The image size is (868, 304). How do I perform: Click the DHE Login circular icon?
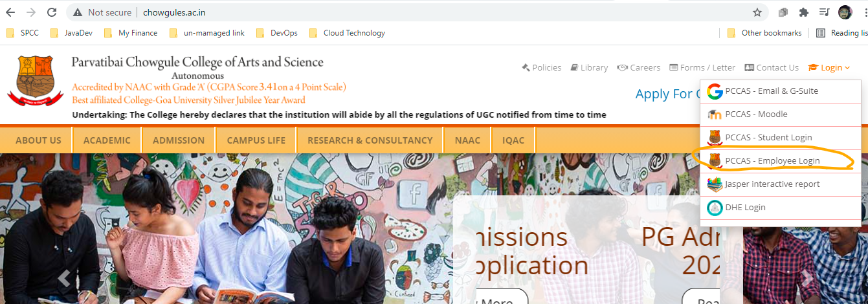(x=715, y=208)
